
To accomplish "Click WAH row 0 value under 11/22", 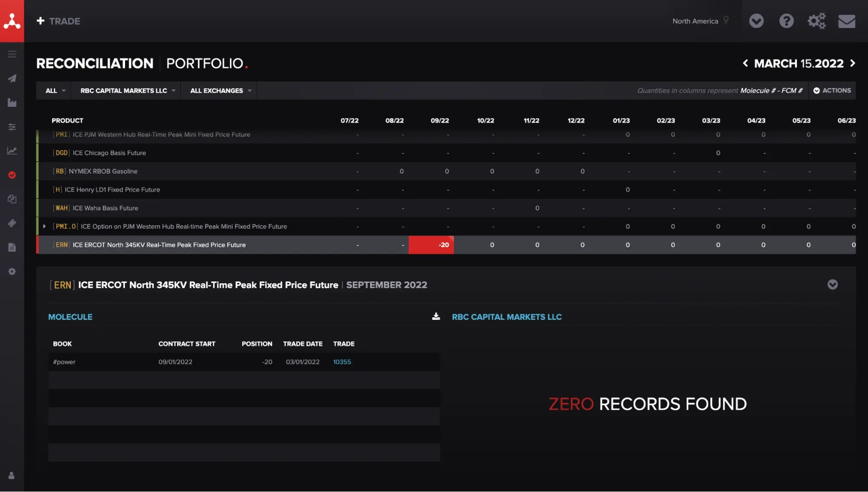I will click(537, 208).
